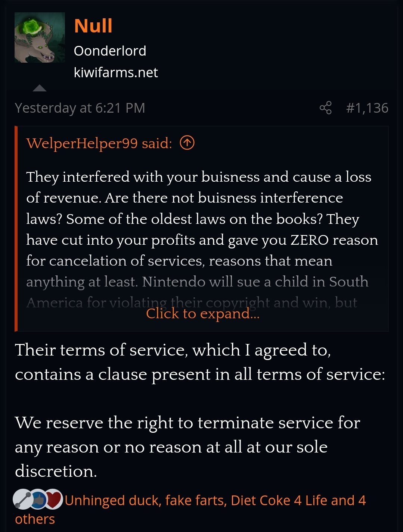
Task: Open the post permalink #1,136
Action: click(x=367, y=108)
